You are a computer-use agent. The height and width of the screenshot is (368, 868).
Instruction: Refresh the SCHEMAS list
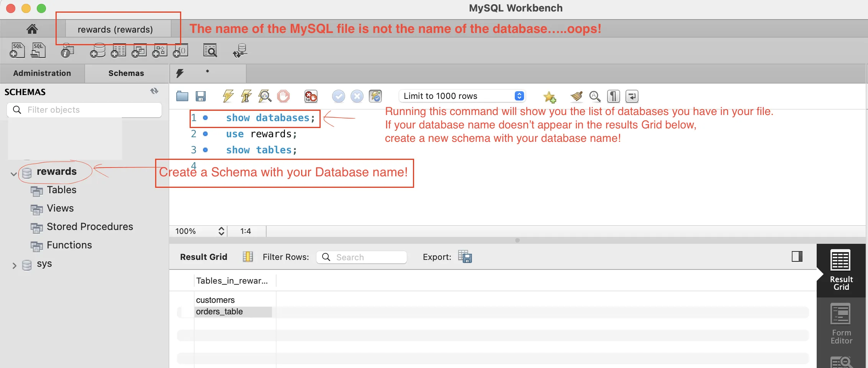pos(154,91)
